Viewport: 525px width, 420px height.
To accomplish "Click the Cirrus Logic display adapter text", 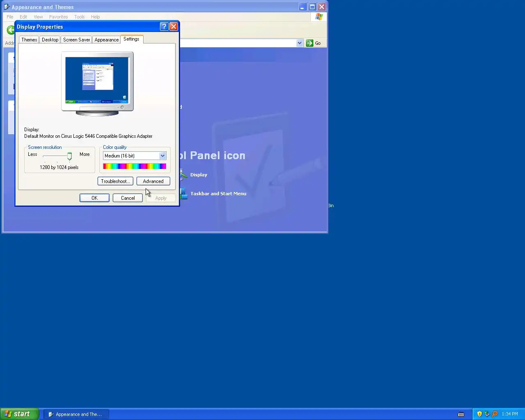I will click(88, 136).
